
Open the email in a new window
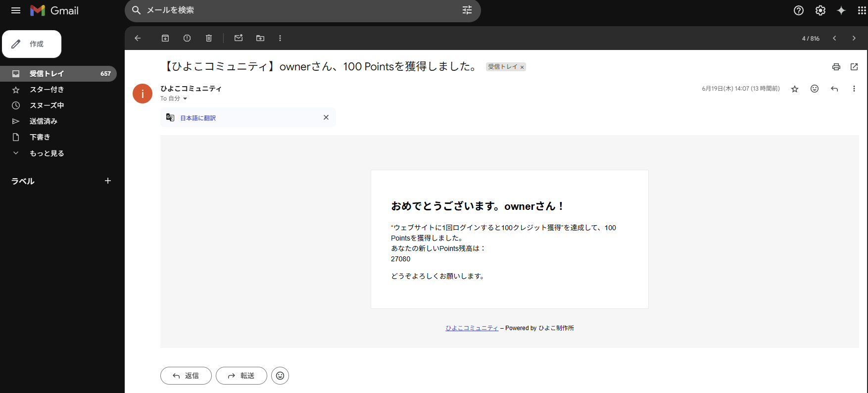coord(854,67)
